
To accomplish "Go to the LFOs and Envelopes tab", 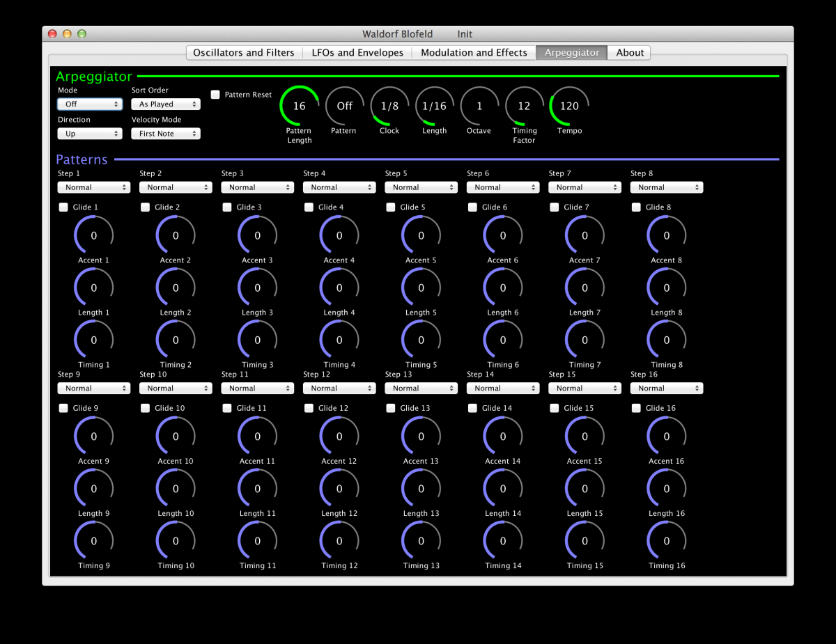I will 357,53.
